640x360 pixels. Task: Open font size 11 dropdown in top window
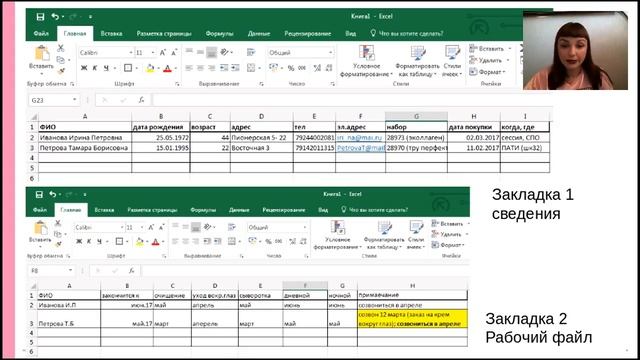[153, 53]
